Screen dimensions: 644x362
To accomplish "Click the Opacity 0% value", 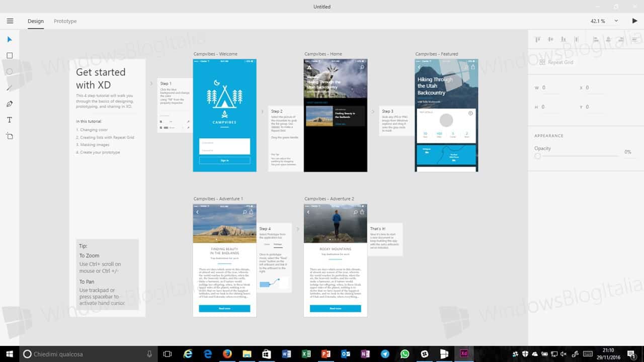I will pos(627,152).
